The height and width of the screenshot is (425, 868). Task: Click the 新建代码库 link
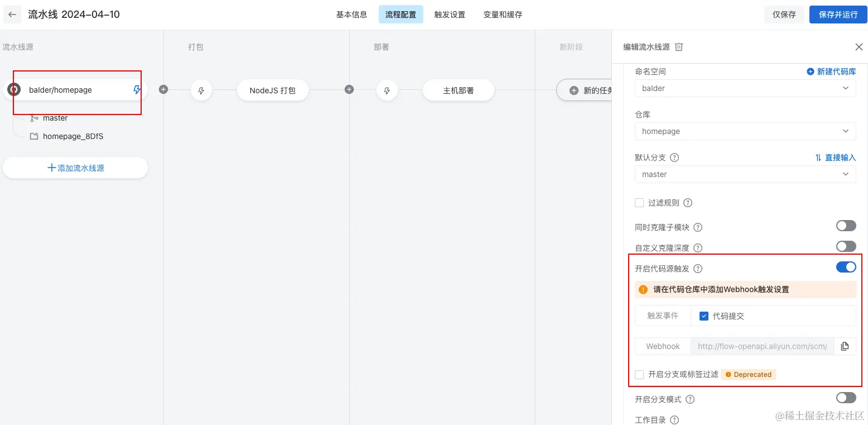[x=831, y=71]
